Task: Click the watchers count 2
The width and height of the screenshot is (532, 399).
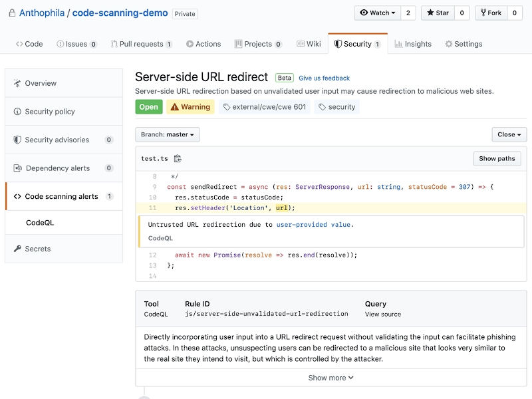Action: (408, 13)
